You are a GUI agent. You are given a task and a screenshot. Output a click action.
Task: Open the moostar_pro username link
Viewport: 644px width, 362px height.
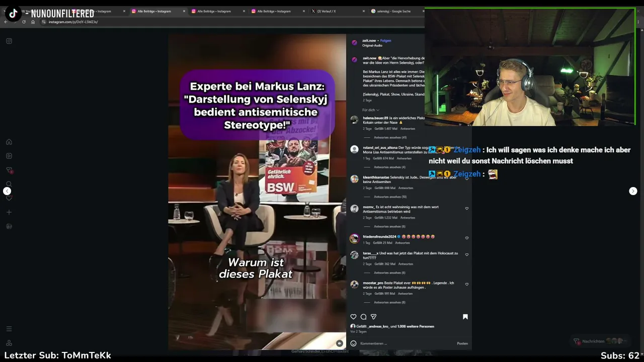(373, 283)
